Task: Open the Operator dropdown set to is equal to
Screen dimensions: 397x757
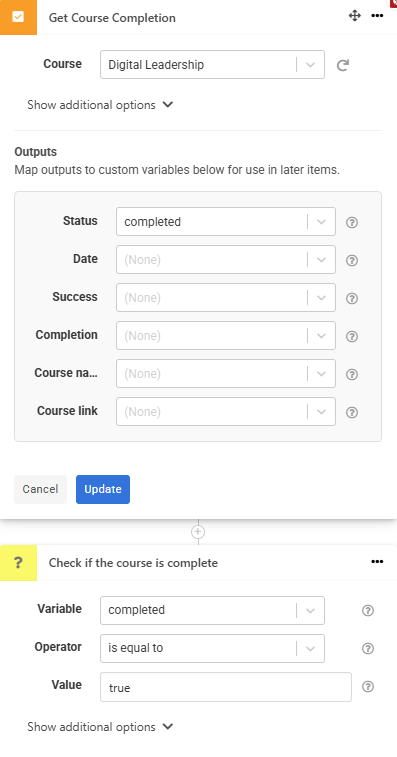Action: [213, 648]
